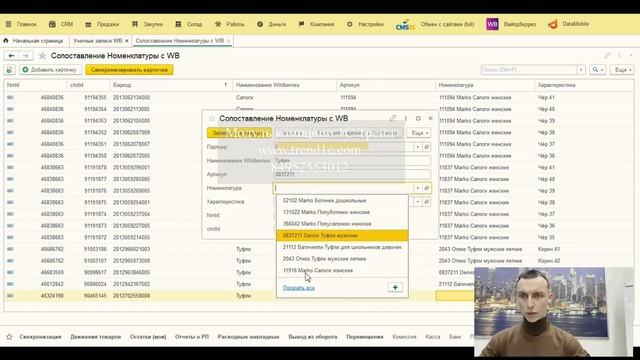640x360 pixels.
Task: Click Синхронизировать карточки button
Action: pyautogui.click(x=129, y=70)
